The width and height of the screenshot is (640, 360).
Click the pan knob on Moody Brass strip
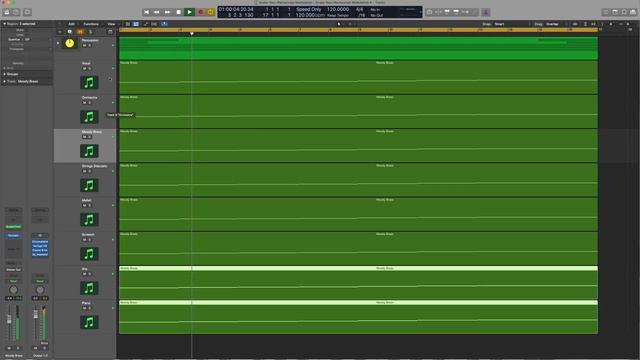coord(13,290)
